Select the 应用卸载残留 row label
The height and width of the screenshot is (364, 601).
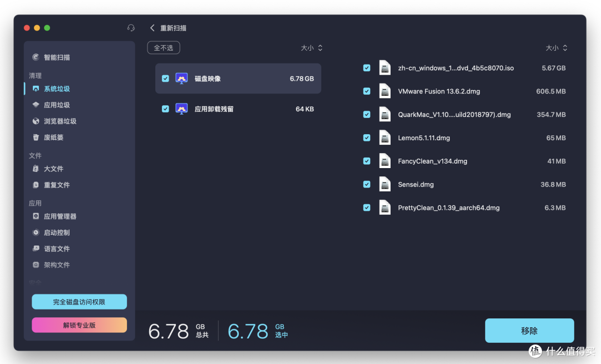pyautogui.click(x=214, y=109)
